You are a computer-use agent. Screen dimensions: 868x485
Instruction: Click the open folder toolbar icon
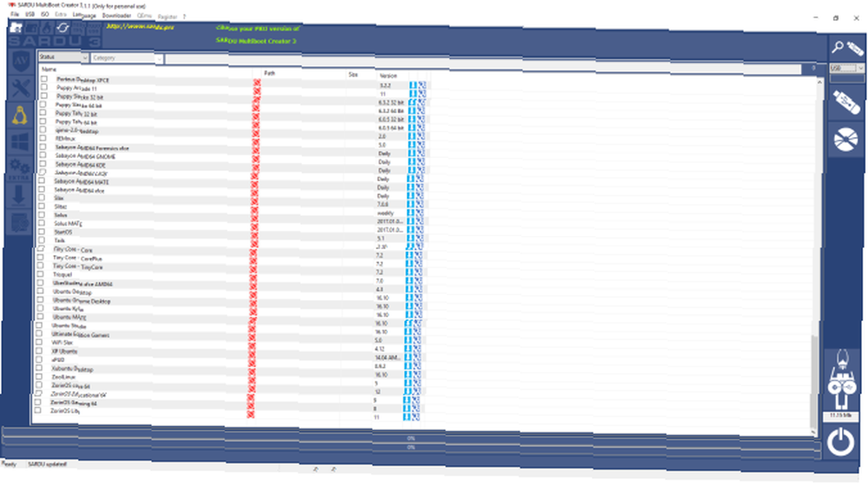16,27
